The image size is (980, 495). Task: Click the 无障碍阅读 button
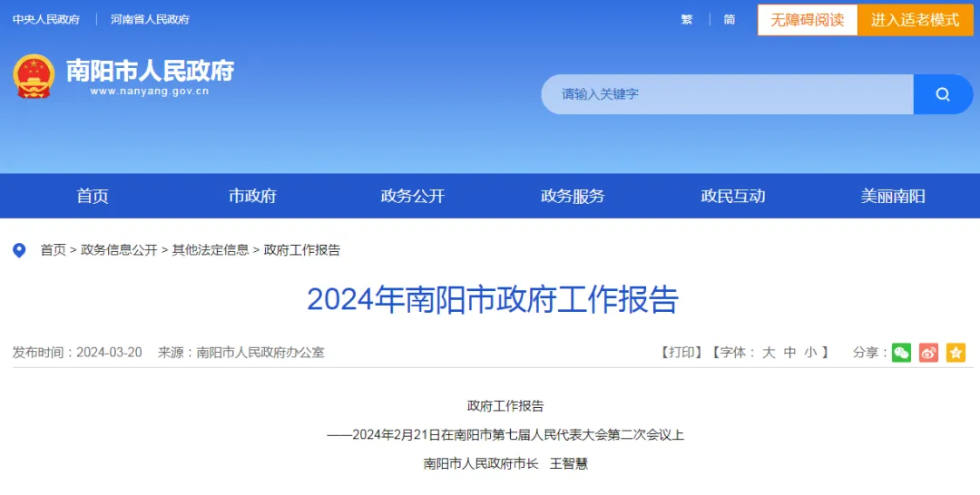point(808,20)
